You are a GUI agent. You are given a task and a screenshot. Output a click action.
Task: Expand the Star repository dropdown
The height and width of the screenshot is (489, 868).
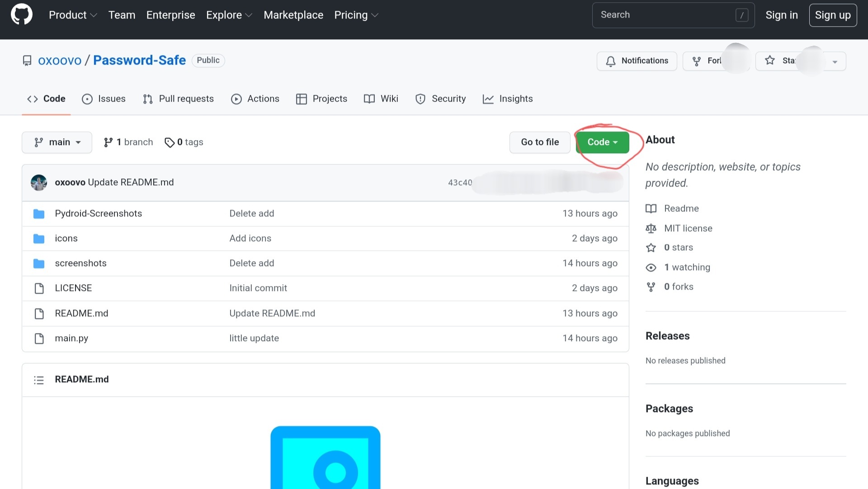[835, 60]
